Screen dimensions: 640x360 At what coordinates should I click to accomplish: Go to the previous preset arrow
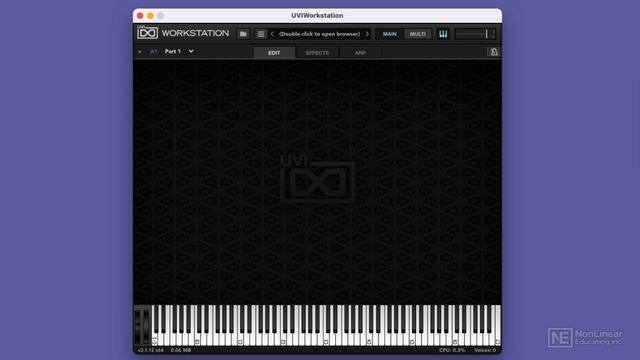coord(272,34)
